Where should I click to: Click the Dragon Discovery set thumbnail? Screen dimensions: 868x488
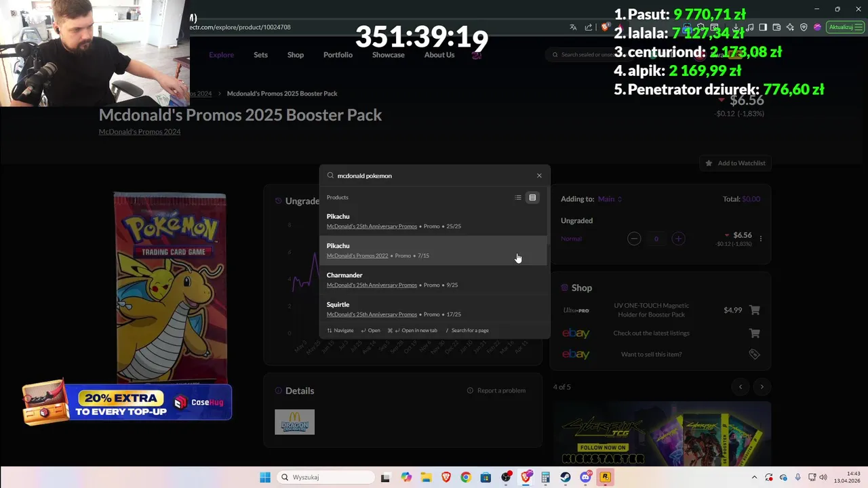pyautogui.click(x=294, y=422)
